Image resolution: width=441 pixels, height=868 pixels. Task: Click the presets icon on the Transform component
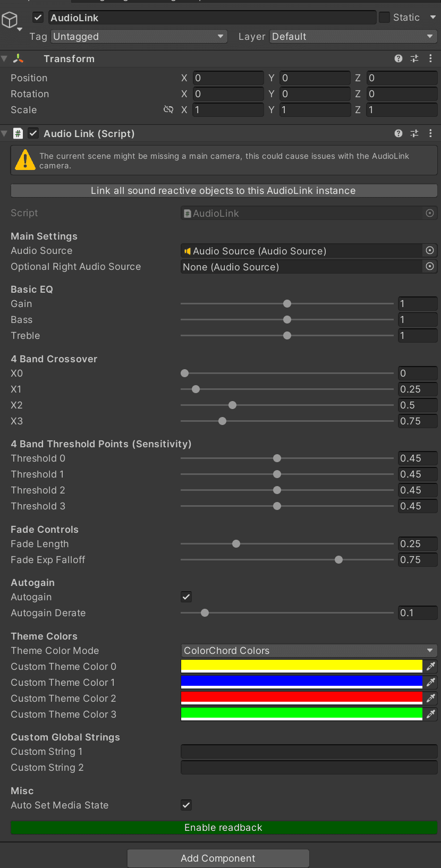point(414,58)
